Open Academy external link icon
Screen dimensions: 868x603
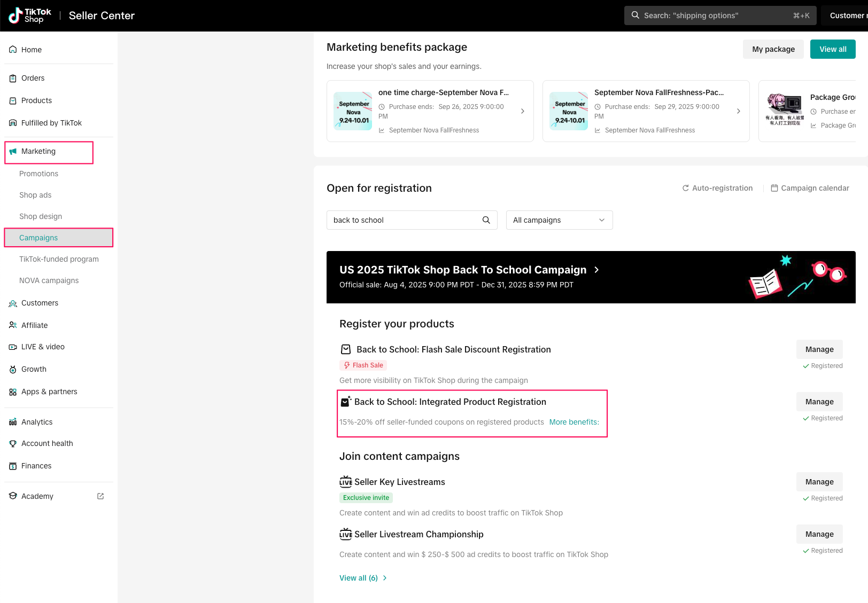(100, 496)
